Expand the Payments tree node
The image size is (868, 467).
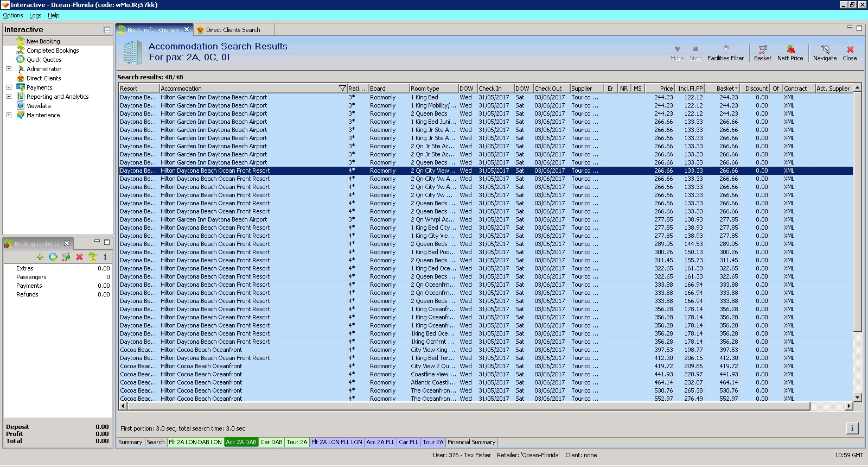click(9, 87)
